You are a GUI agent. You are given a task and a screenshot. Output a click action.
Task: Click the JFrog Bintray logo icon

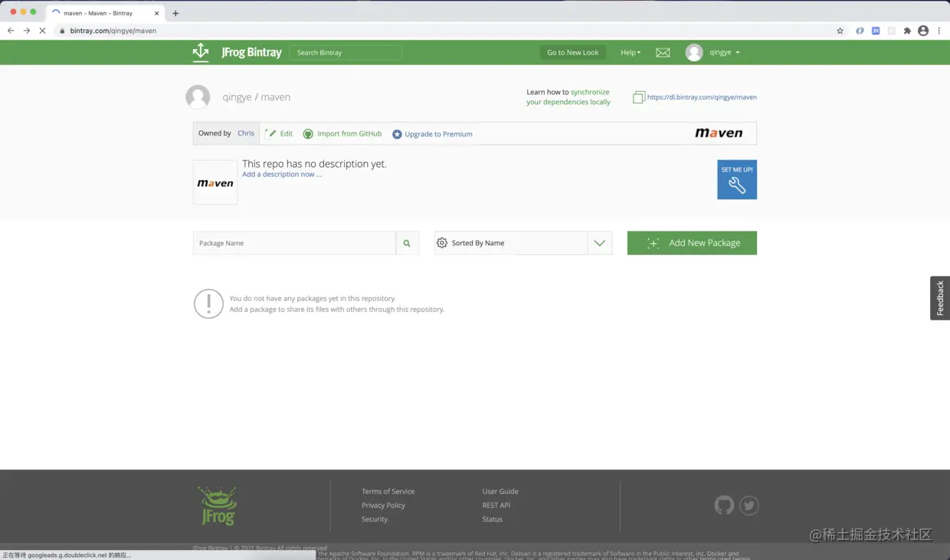click(x=201, y=52)
